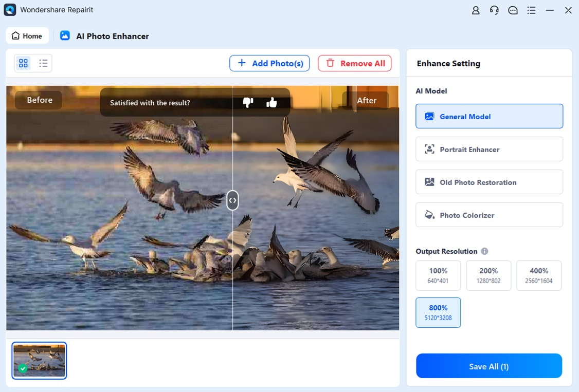This screenshot has height=392, width=579.
Task: Click the Enhance Setting heading
Action: click(x=448, y=63)
